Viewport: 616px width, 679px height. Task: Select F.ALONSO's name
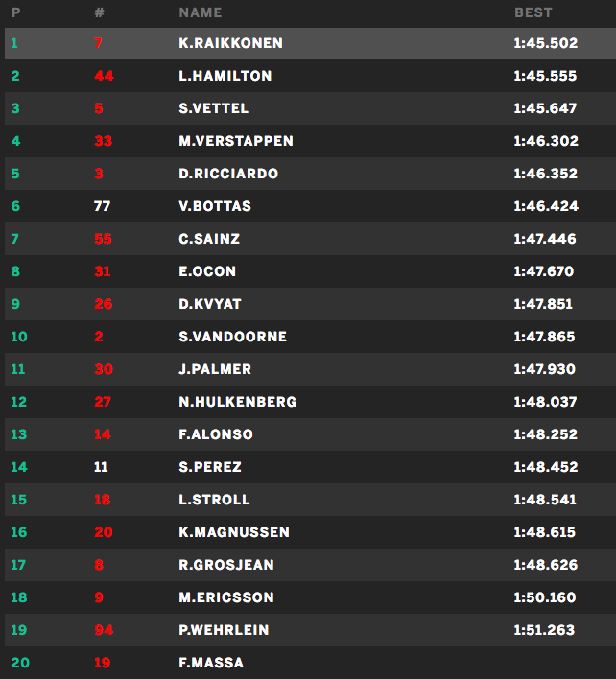[216, 434]
